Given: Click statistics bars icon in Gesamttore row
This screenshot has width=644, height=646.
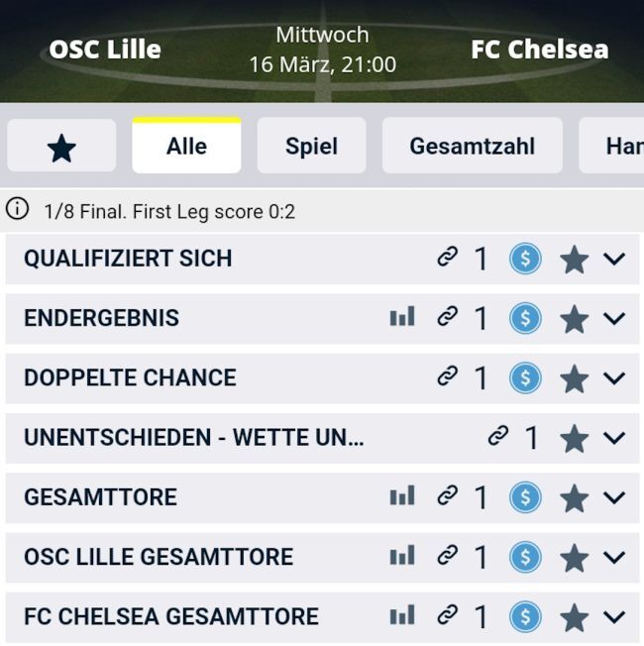Looking at the screenshot, I should click(x=401, y=496).
